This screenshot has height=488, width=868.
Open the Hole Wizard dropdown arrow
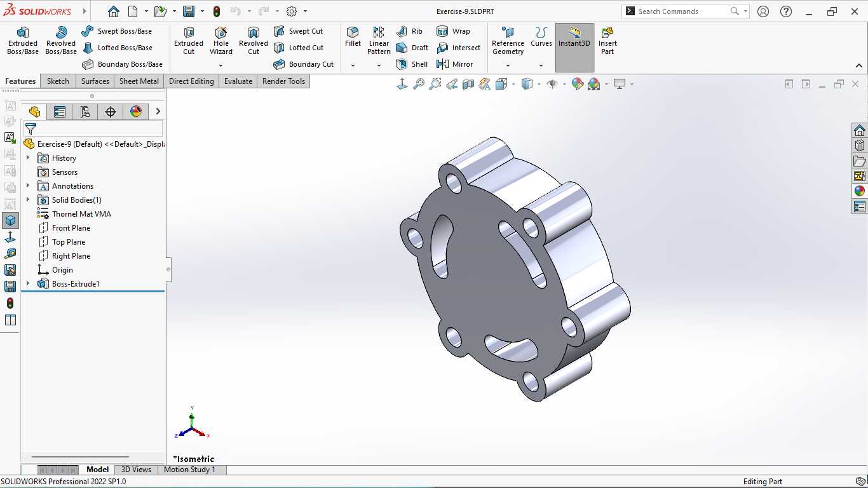point(221,65)
